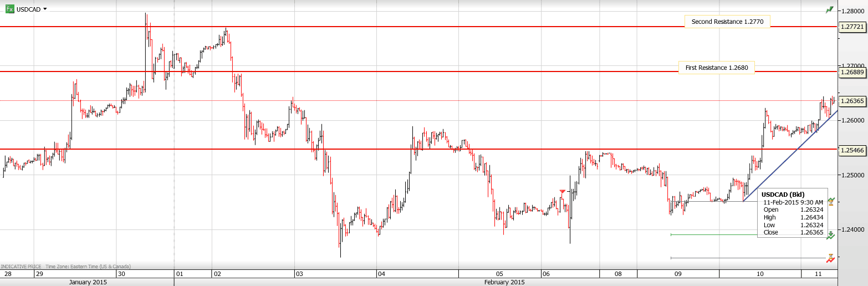
Task: Click the USDCAD symbol name text
Action: point(28,9)
